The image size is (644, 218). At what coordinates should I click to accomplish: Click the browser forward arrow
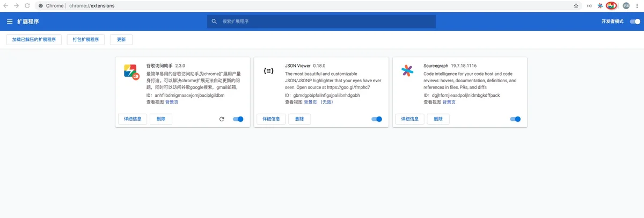17,5
